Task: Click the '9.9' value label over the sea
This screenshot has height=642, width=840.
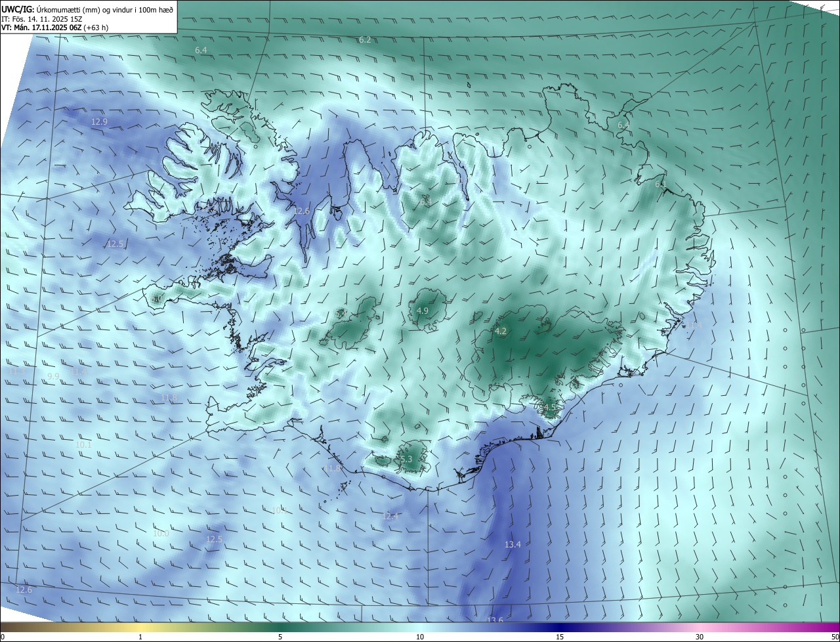Action: [53, 376]
